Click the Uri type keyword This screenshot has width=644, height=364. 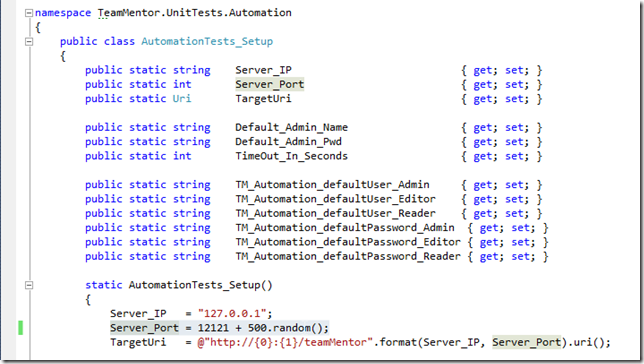(182, 99)
